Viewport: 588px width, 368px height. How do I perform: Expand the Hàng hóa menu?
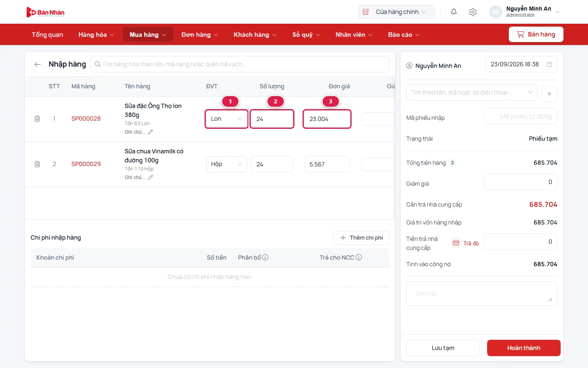96,35
